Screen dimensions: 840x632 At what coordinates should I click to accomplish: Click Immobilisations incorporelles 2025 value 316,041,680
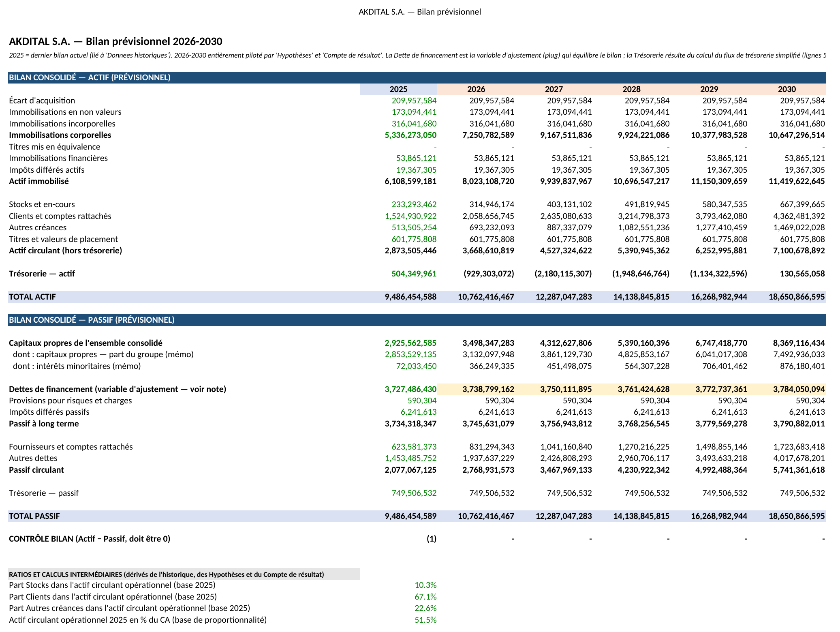pos(414,124)
